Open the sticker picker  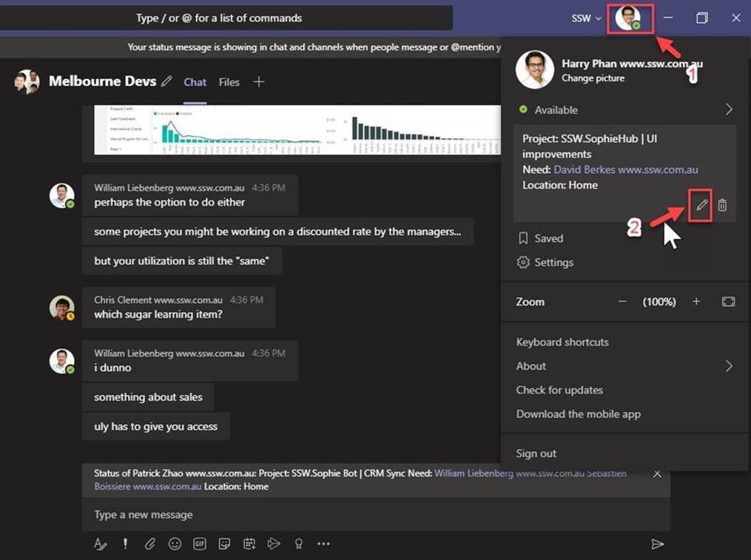(224, 544)
